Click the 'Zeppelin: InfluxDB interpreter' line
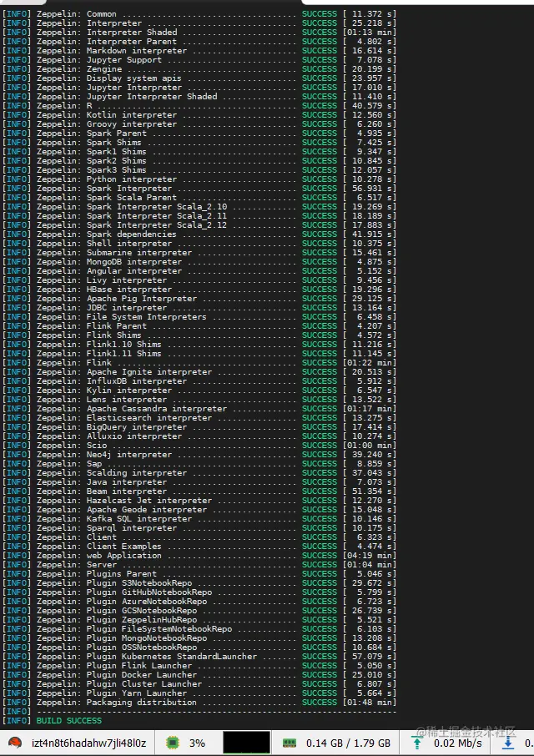This screenshot has width=534, height=756. tap(199, 381)
